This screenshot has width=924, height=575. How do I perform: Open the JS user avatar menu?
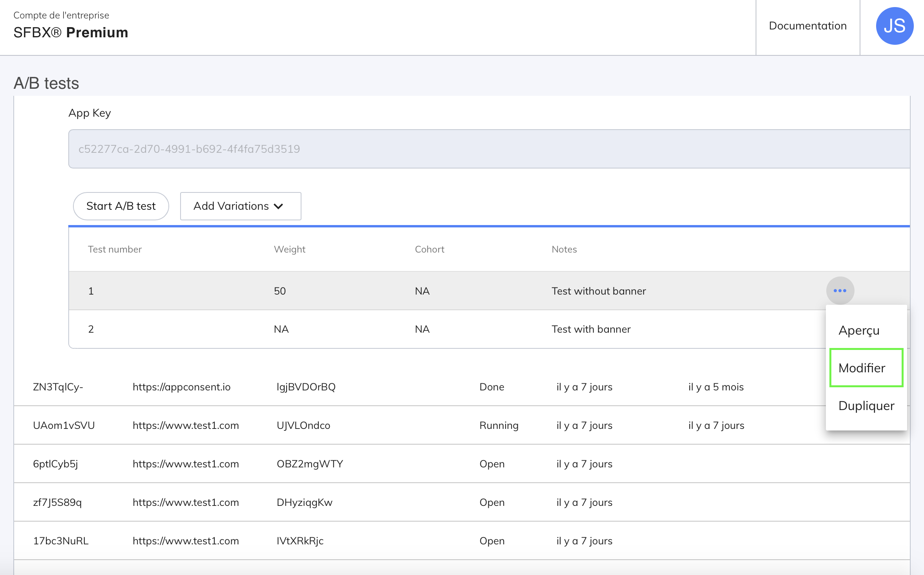(x=894, y=26)
